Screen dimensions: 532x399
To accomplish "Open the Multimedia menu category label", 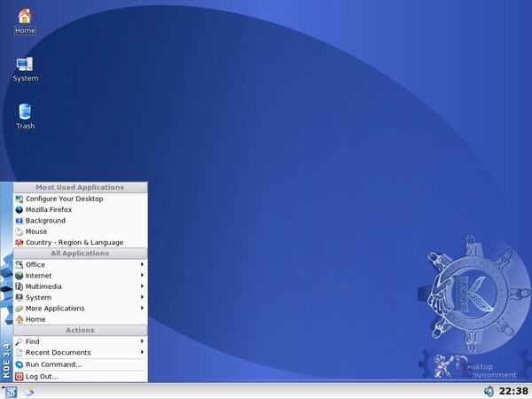I will point(43,286).
